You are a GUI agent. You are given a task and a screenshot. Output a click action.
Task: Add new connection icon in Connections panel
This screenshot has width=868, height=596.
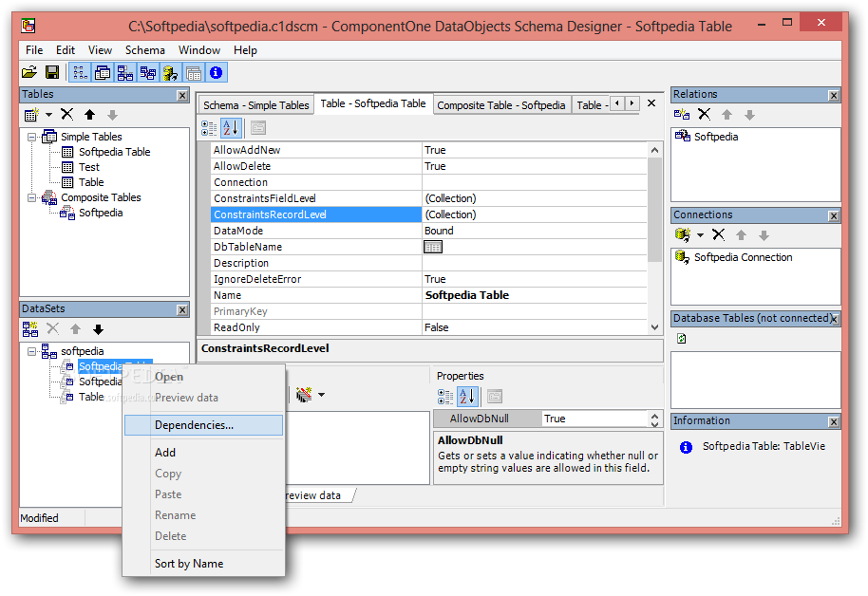click(x=682, y=235)
